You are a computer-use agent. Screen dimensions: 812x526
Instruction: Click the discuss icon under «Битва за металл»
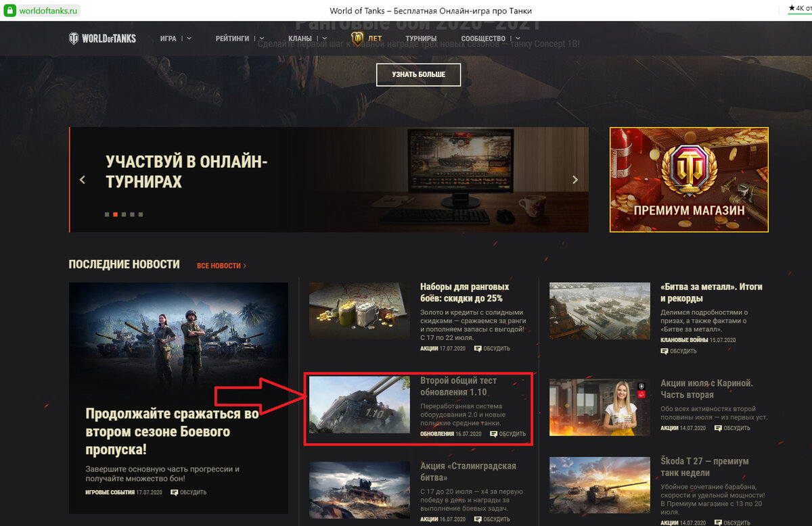coord(665,351)
